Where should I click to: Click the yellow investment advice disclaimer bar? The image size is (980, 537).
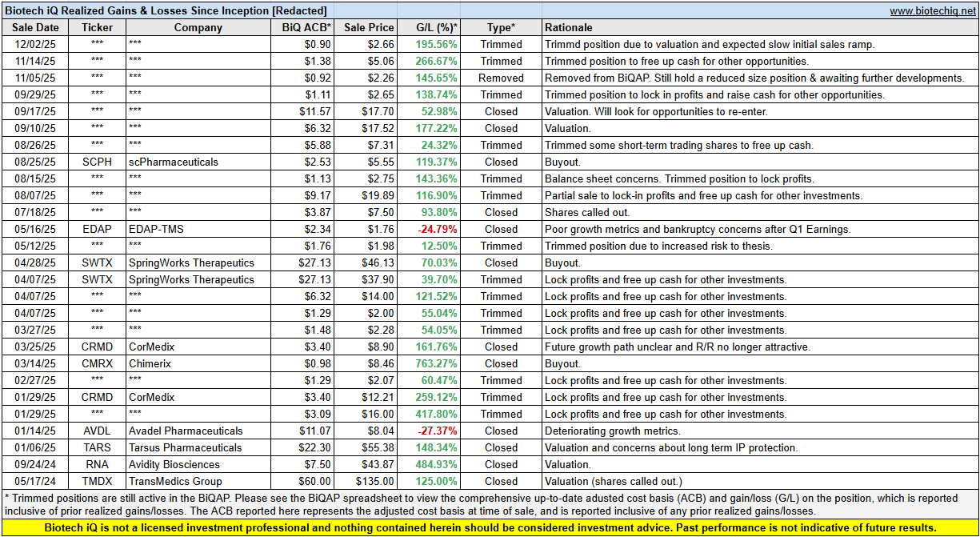coord(490,527)
